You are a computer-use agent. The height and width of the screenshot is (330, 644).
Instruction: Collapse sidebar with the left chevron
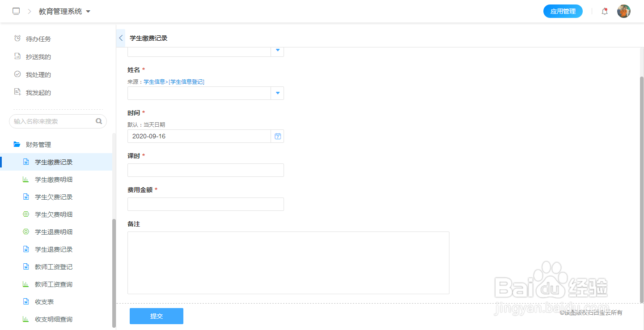121,39
